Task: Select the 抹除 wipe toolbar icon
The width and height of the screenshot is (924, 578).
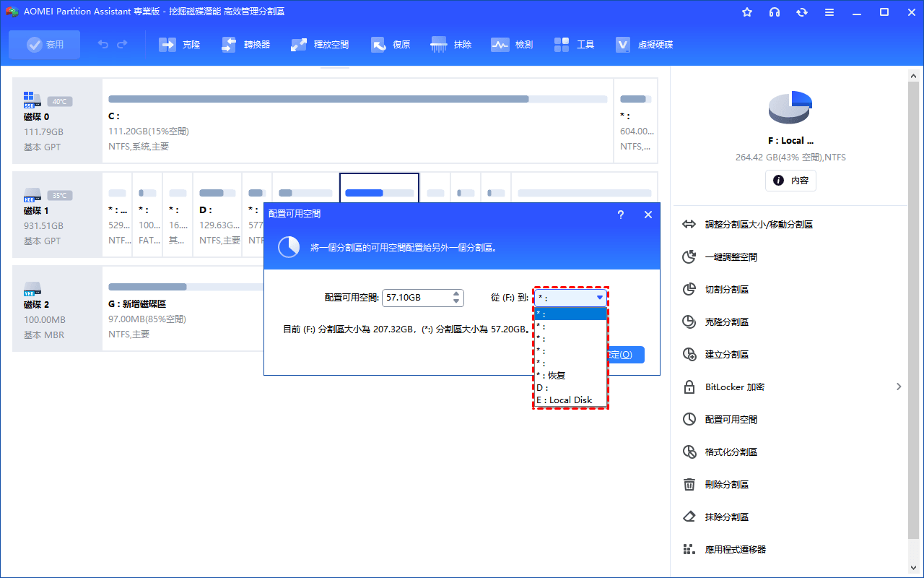Action: tap(439, 45)
